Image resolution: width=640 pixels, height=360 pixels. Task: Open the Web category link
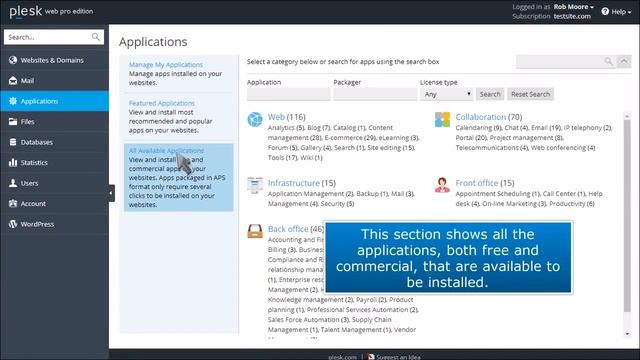pyautogui.click(x=276, y=117)
